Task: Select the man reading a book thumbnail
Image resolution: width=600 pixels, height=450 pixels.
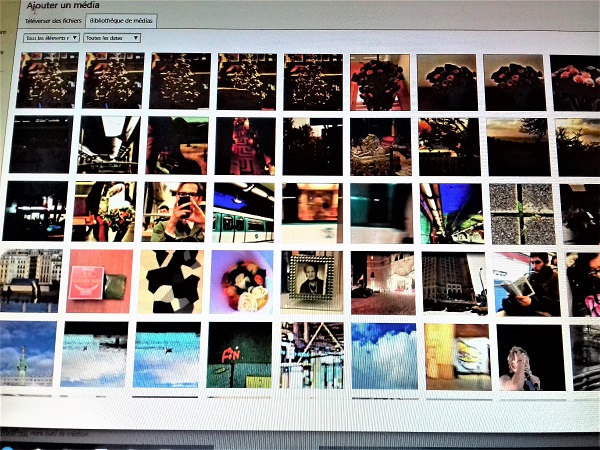Action: (x=528, y=283)
